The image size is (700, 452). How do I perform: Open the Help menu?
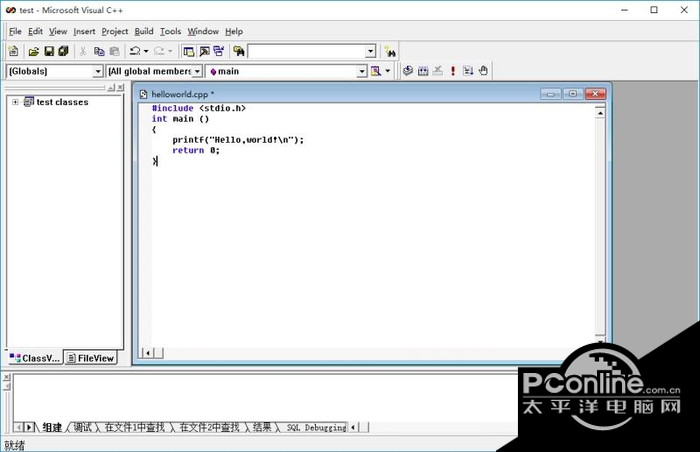(234, 31)
